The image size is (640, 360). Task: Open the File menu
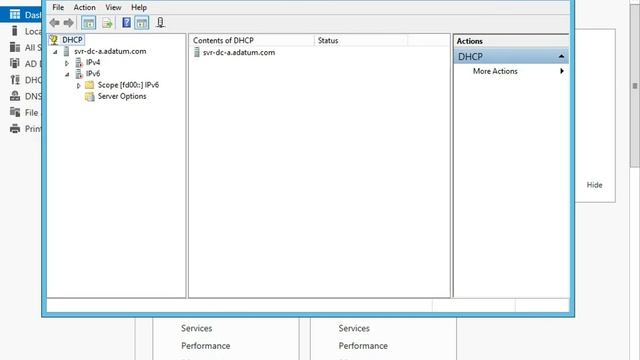click(58, 7)
